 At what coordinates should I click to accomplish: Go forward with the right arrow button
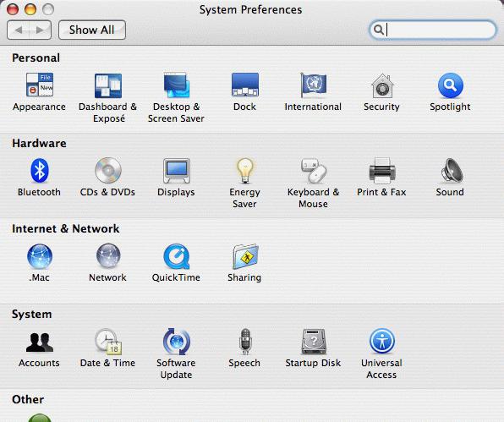(x=41, y=30)
